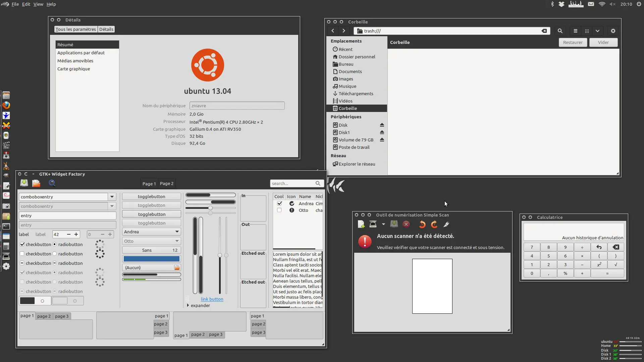This screenshot has height=362, width=644.
Task: Click the search magnifier in Corbeille toolbar
Action: (x=560, y=31)
